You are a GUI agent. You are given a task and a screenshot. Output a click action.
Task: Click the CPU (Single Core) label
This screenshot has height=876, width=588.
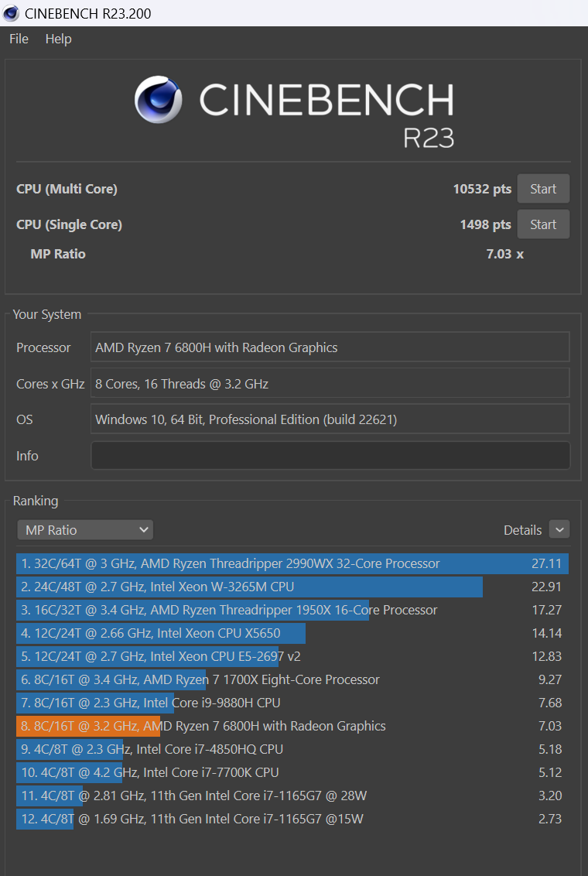pyautogui.click(x=69, y=224)
